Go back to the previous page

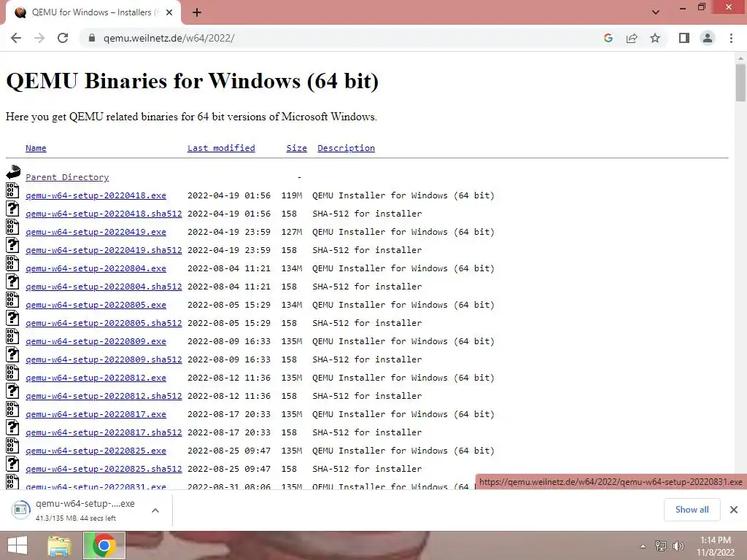16,38
